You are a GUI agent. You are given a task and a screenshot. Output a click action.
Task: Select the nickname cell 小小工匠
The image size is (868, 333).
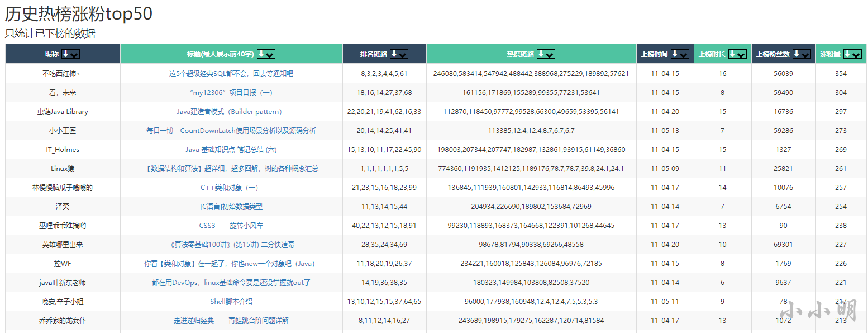[x=63, y=131]
